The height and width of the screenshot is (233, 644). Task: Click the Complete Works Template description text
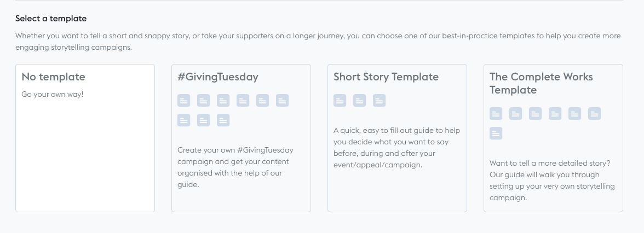(x=552, y=180)
